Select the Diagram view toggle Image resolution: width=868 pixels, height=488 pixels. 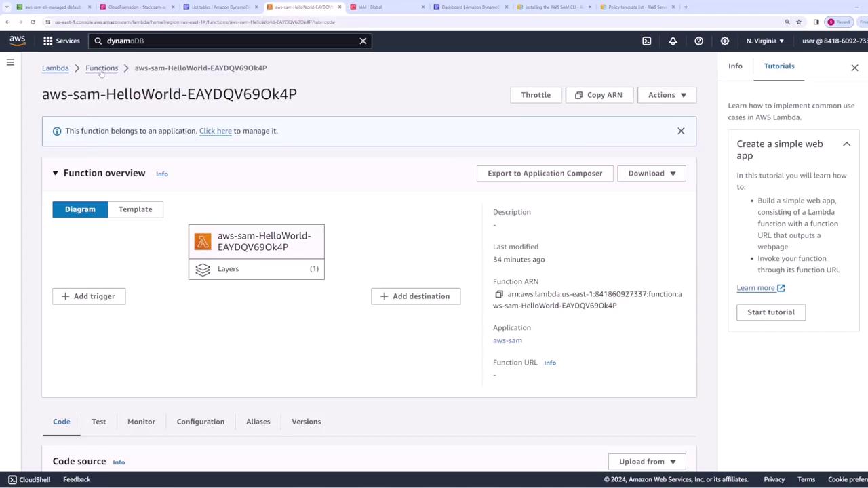(x=80, y=209)
